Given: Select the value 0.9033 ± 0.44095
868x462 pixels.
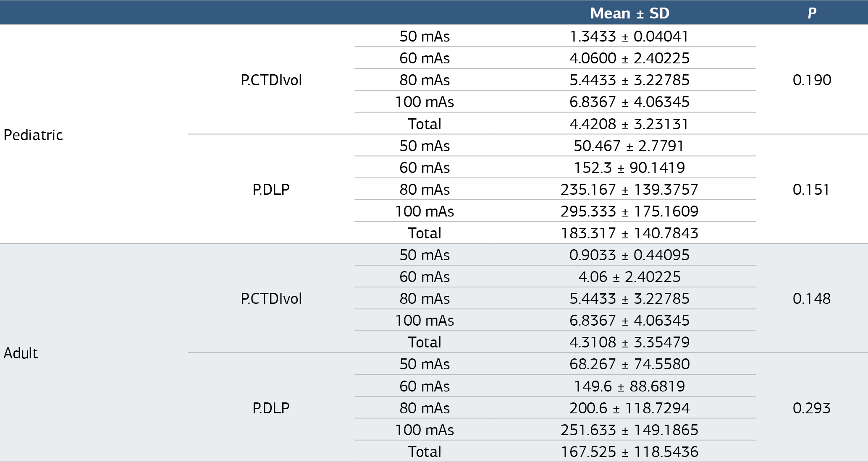Looking at the screenshot, I should 629,255.
